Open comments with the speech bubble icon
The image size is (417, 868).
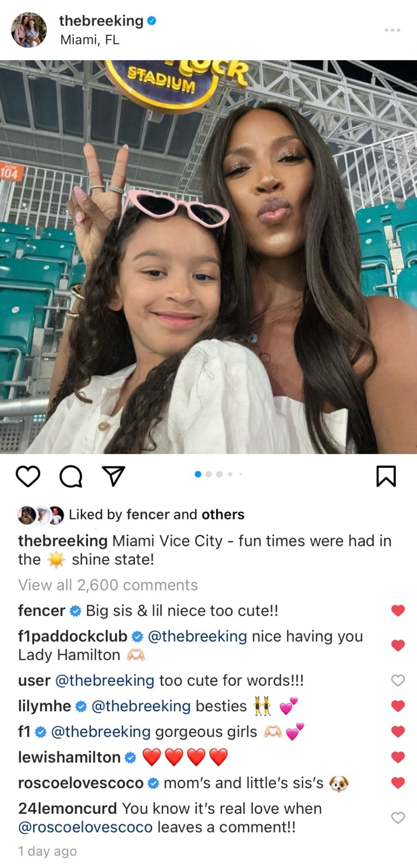[x=71, y=476]
